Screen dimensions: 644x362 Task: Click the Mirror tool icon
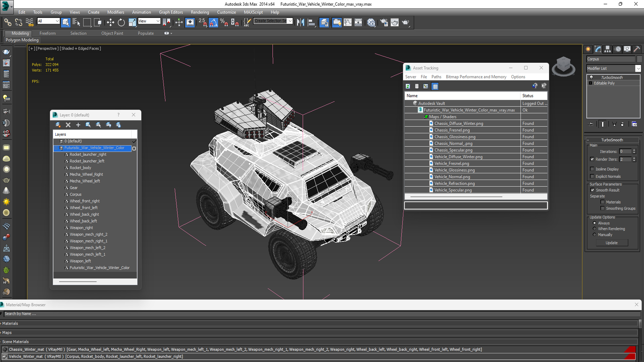pyautogui.click(x=301, y=22)
